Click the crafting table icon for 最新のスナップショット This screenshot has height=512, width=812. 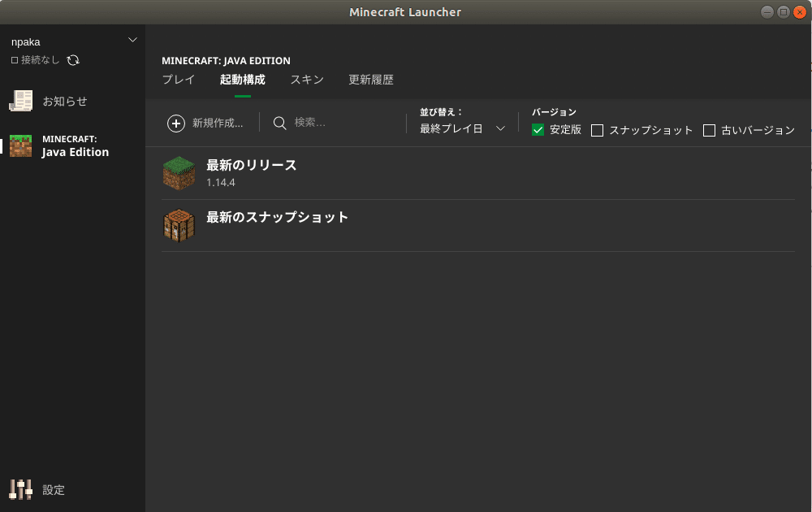[x=179, y=225]
